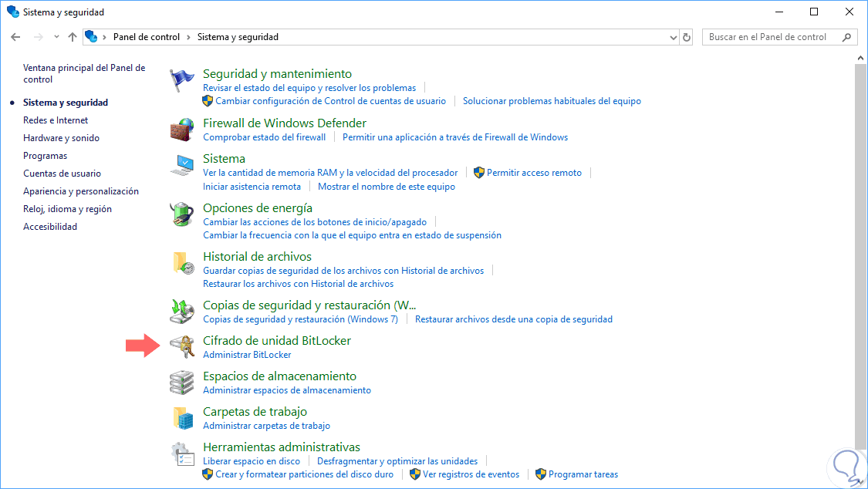Click the Carpetas de trabajo icon
The height and width of the screenshot is (489, 868).
coord(183,418)
